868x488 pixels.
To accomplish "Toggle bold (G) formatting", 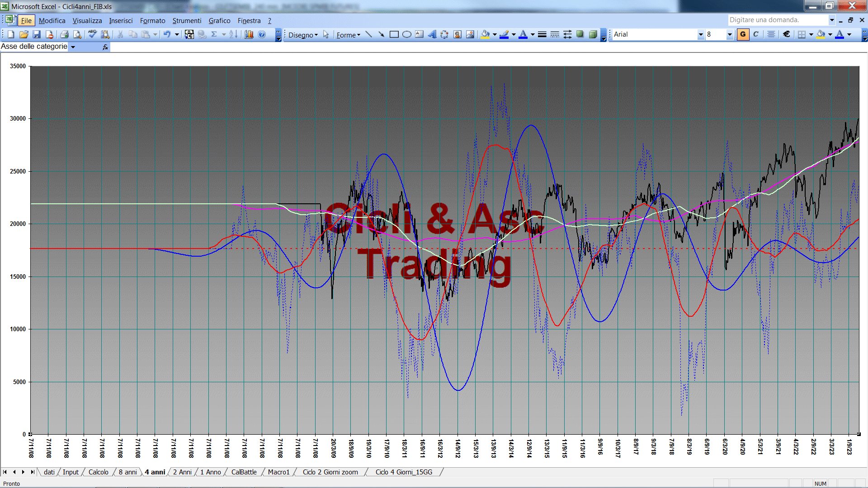I will click(743, 34).
